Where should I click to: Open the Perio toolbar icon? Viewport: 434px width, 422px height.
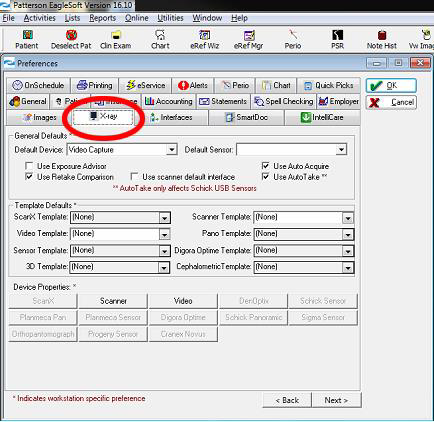tap(293, 40)
